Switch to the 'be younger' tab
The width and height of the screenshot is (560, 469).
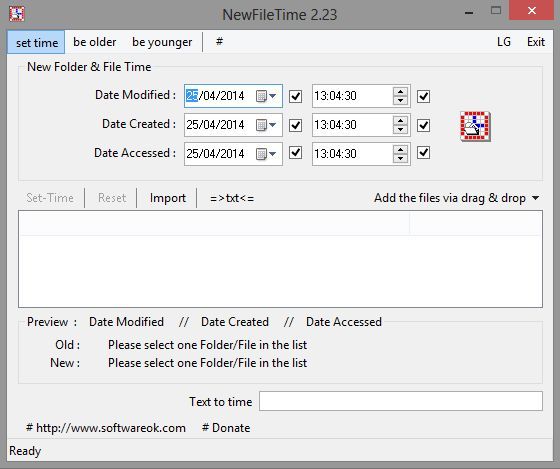pyautogui.click(x=162, y=42)
